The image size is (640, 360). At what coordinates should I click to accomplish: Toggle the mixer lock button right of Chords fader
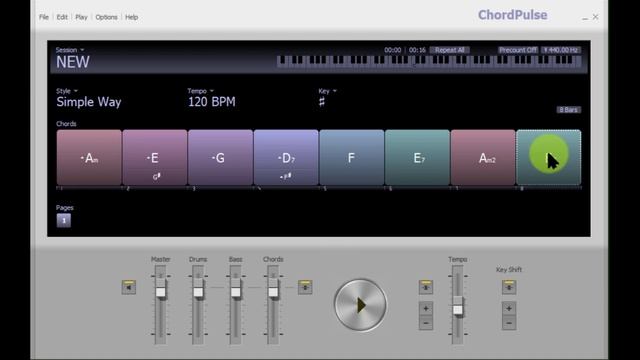(x=305, y=287)
